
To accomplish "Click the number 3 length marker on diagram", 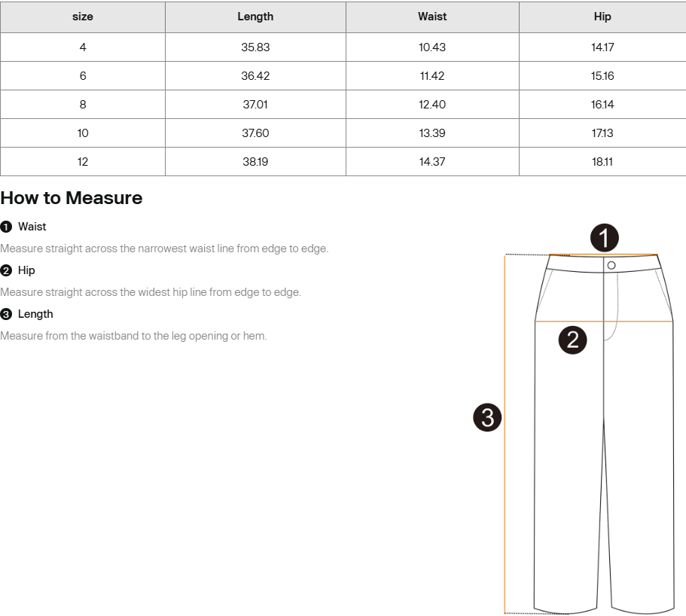I will click(x=487, y=417).
